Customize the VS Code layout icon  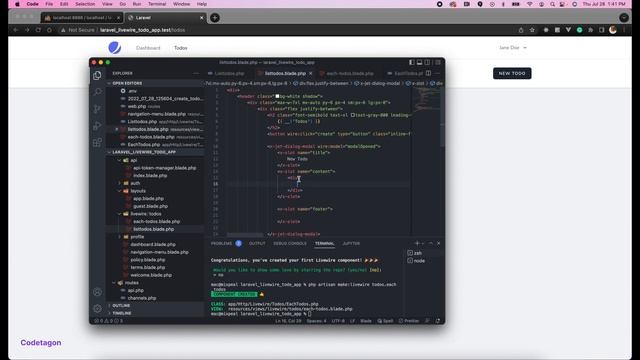pyautogui.click(x=438, y=62)
